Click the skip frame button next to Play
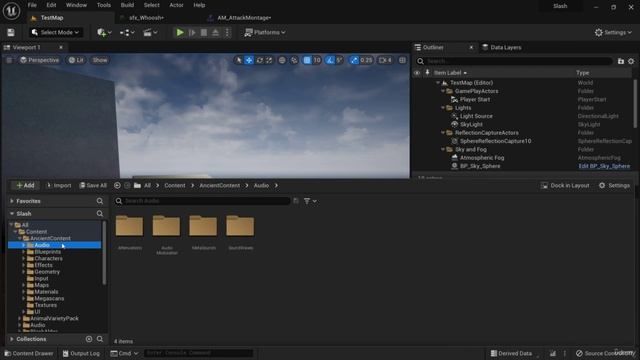Screen dimensions: 640x360 click(x=192, y=33)
